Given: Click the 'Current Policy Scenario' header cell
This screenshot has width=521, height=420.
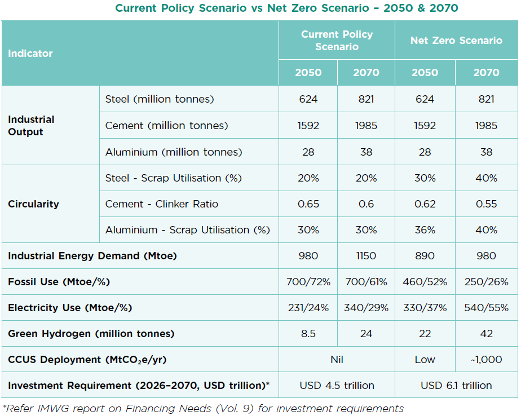Looking at the screenshot, I should click(337, 41).
